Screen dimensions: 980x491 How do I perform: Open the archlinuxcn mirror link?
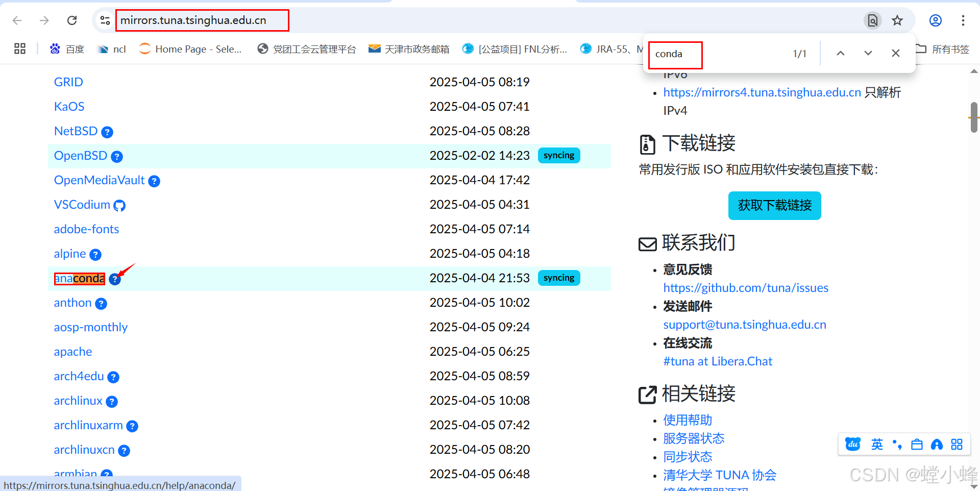[84, 450]
